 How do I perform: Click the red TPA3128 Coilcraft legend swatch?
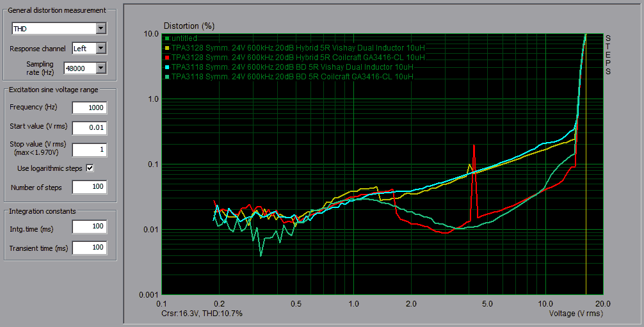(x=167, y=58)
